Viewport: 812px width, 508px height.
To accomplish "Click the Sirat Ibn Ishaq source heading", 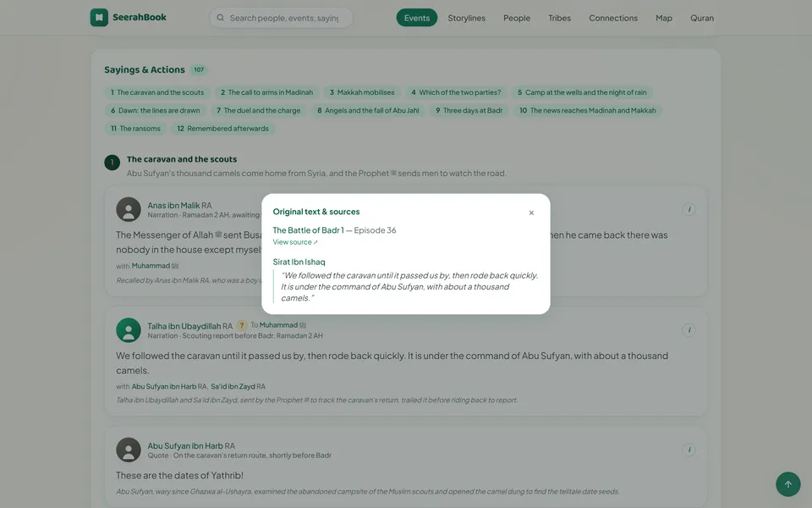I will [x=299, y=262].
